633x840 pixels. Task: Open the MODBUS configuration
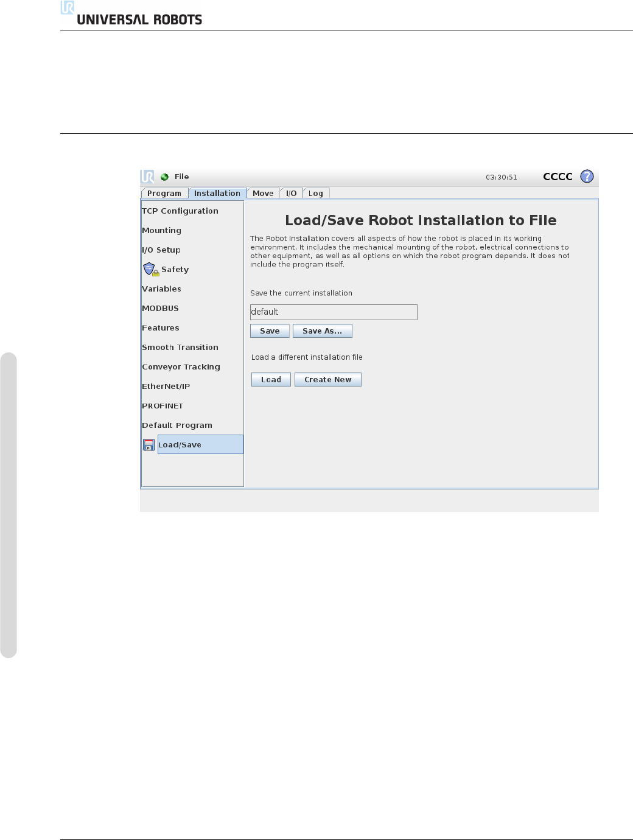click(x=160, y=308)
